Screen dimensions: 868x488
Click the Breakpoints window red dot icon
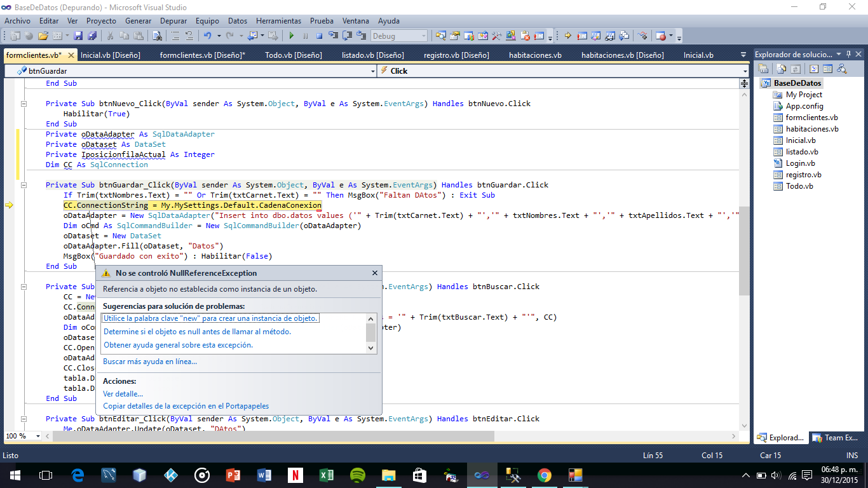click(662, 36)
